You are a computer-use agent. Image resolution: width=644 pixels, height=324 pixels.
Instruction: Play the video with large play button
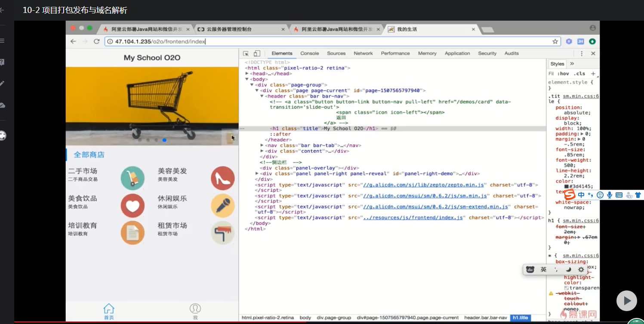(x=627, y=301)
